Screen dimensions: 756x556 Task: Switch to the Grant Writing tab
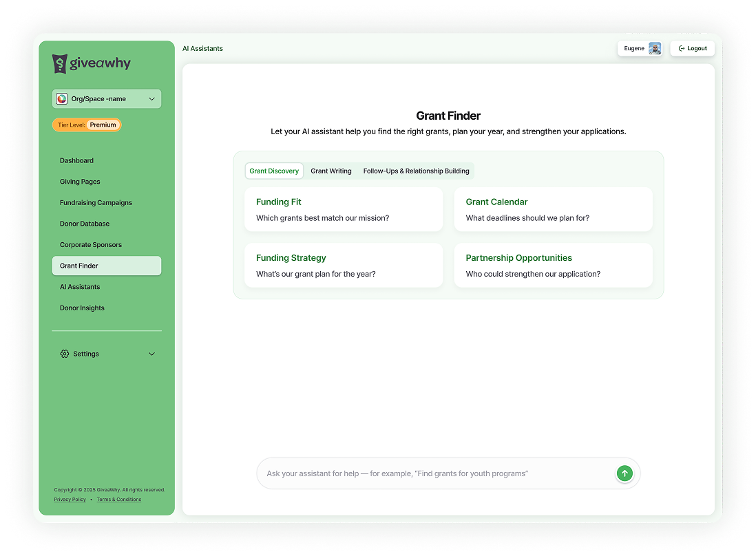331,171
